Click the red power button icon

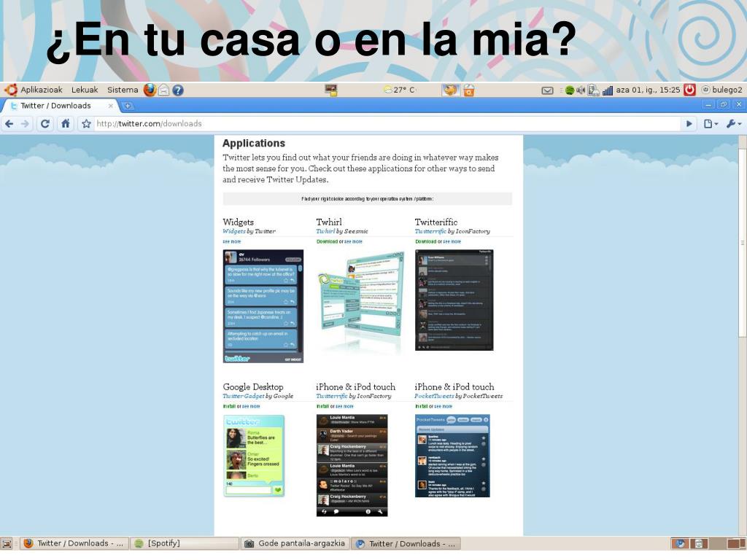click(689, 90)
